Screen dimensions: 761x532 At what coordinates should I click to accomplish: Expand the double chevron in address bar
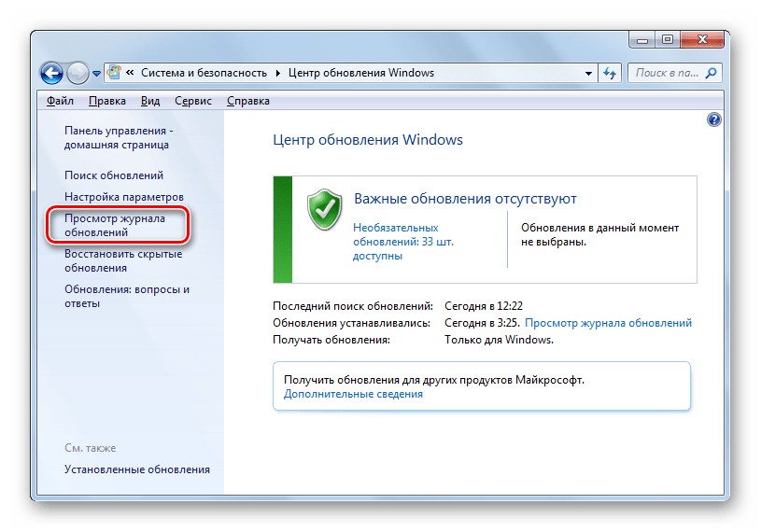coord(130,73)
